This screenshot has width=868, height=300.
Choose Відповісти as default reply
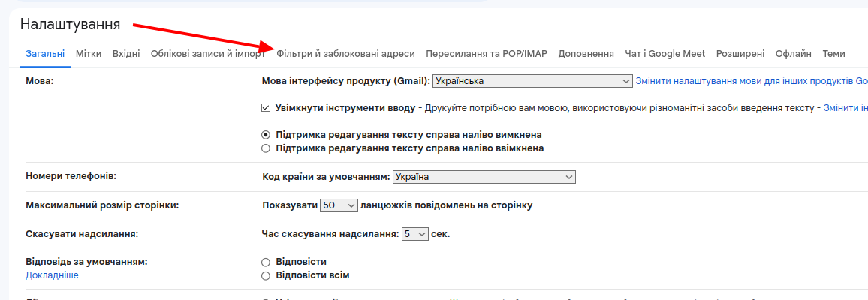266,262
